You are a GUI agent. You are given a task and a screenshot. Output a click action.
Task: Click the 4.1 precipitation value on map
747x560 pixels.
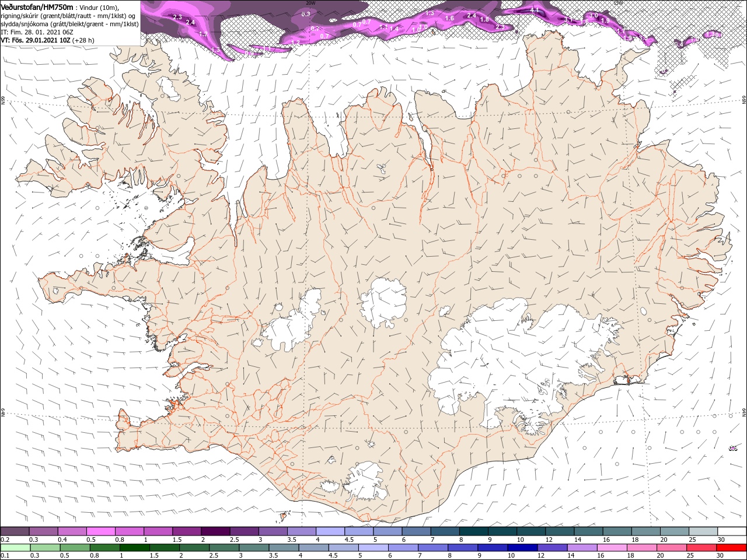click(535, 10)
